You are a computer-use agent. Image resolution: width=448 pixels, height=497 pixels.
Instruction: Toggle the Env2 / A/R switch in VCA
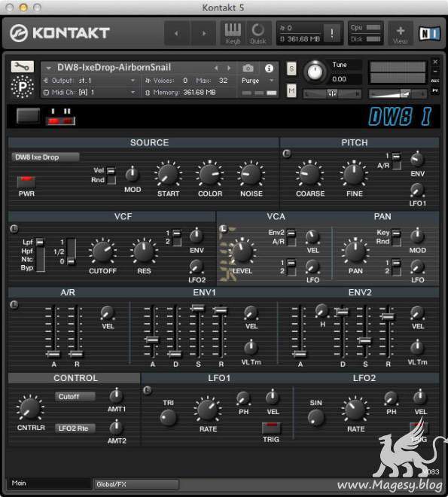click(291, 237)
